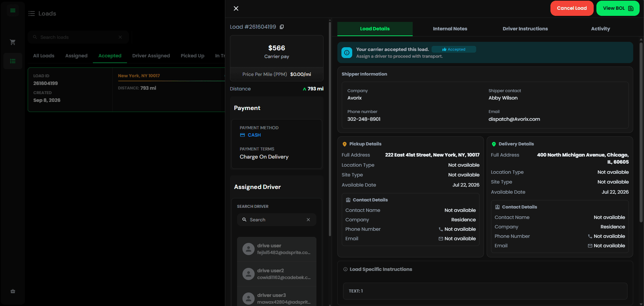Image resolution: width=644 pixels, height=306 pixels.
Task: Open the sidebar hamburger menu
Action: coord(13,10)
